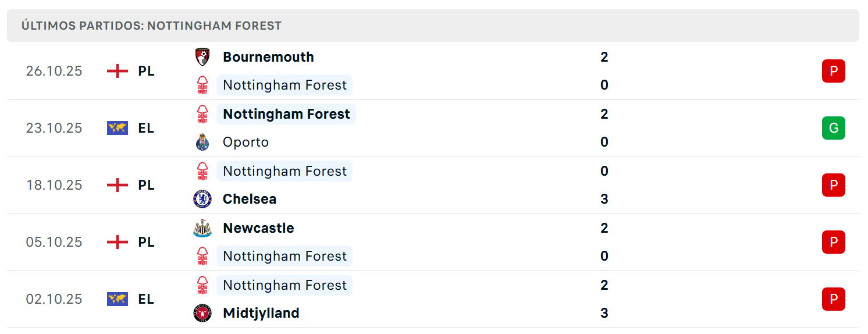Screen dimensions: 868x334
Task: Click the Europa League flag on the 23.10.25 match
Action: point(118,128)
